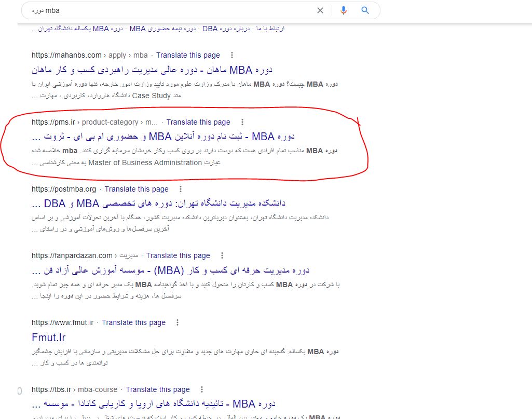Translate the postmba.org result page
Screen dimensions: 532x419
click(137, 189)
